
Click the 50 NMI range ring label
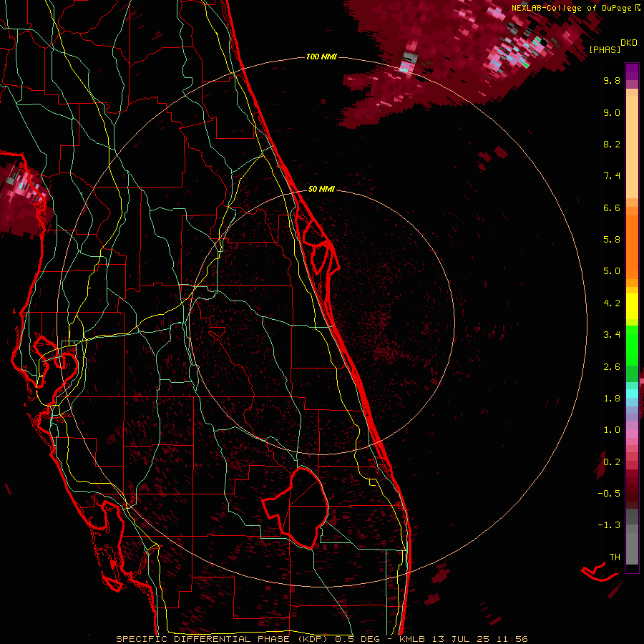321,189
